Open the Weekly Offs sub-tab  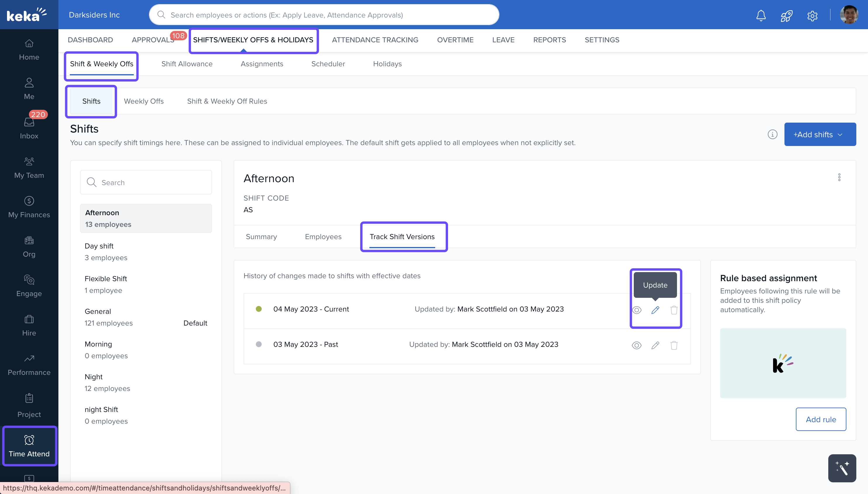pyautogui.click(x=143, y=101)
